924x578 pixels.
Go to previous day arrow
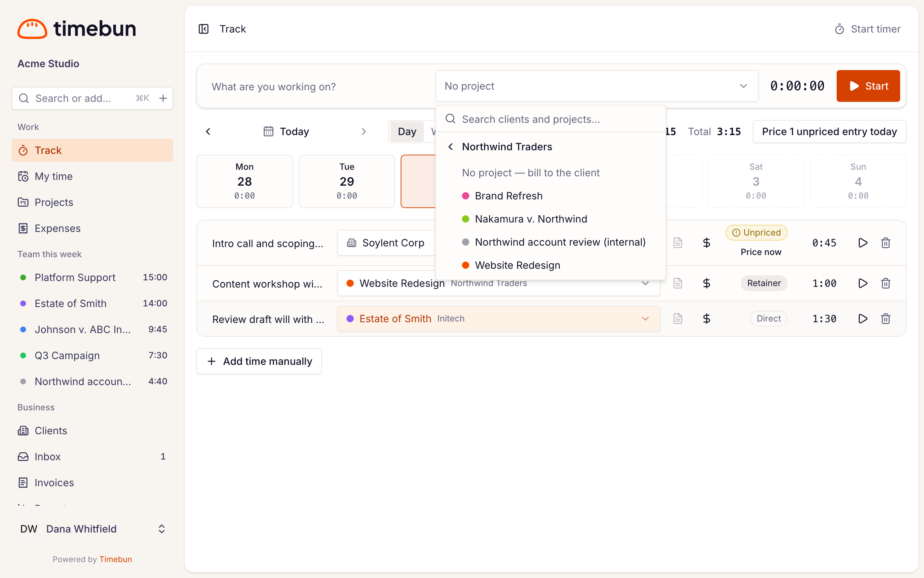point(208,131)
